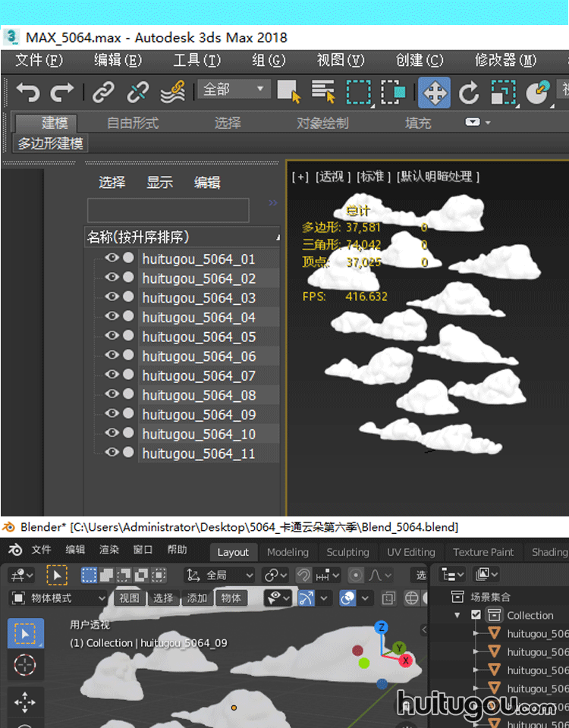Viewport: 569px width, 728px height.
Task: Click the Bind to Space Warp icon
Action: 172,93
